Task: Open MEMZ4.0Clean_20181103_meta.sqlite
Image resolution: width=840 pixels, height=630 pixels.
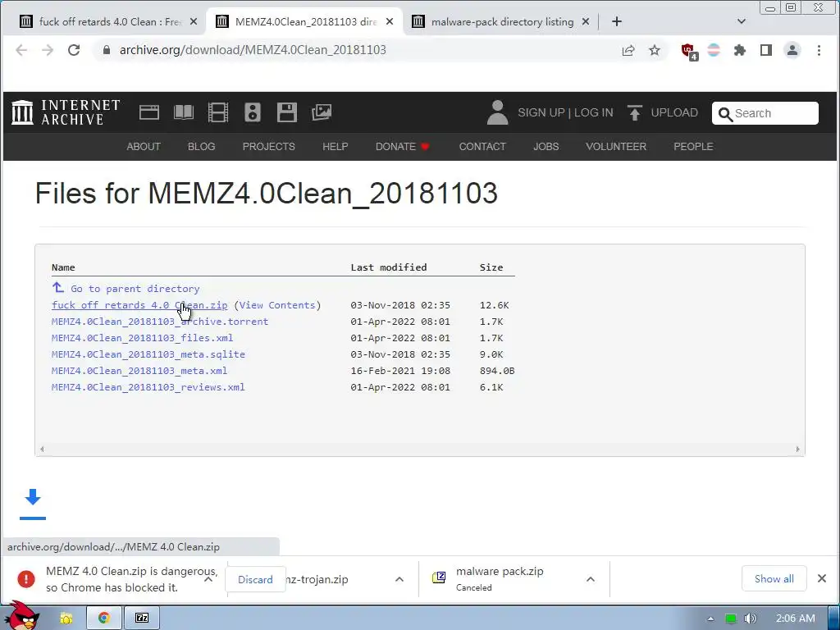Action: click(148, 354)
